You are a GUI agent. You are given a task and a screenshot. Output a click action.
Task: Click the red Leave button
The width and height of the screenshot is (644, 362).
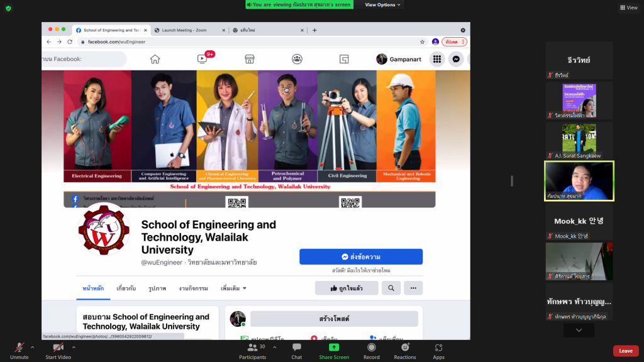tap(625, 351)
